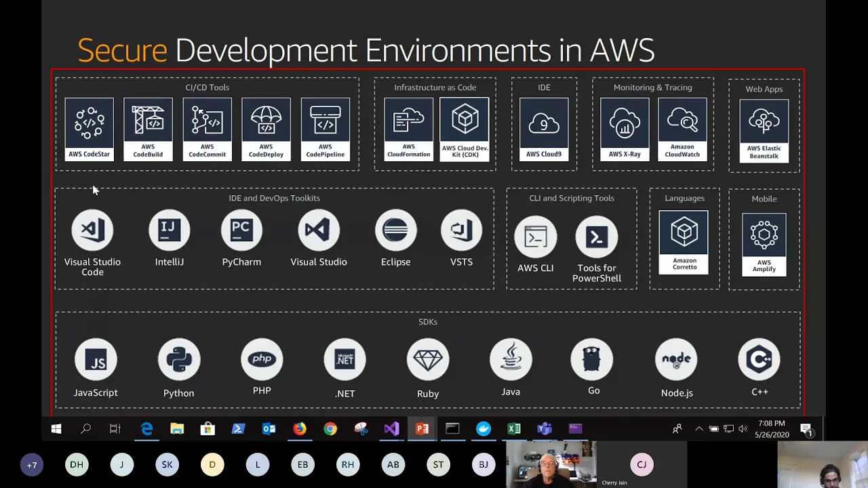The width and height of the screenshot is (868, 488).
Task: Open Task View in the taskbar
Action: click(115, 428)
